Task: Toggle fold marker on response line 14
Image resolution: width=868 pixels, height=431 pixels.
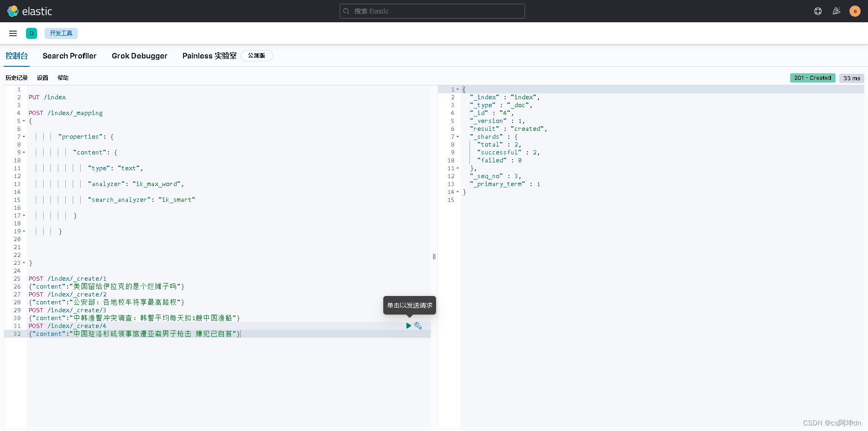Action: [458, 192]
